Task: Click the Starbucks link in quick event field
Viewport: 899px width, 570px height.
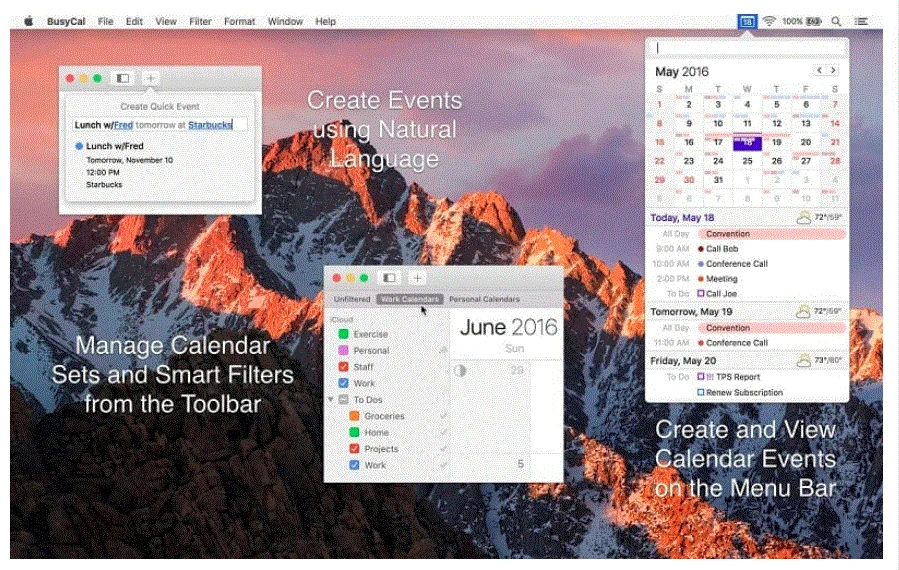Action: [x=210, y=125]
